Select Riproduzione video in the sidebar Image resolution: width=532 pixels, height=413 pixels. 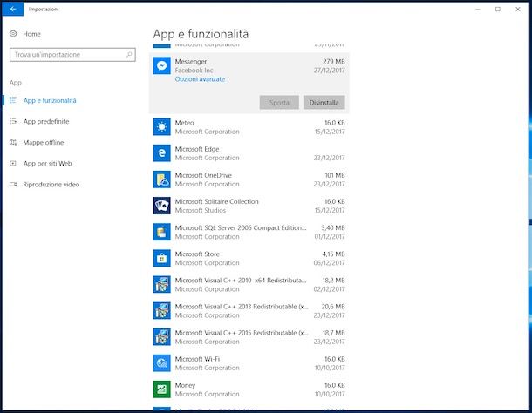click(51, 185)
